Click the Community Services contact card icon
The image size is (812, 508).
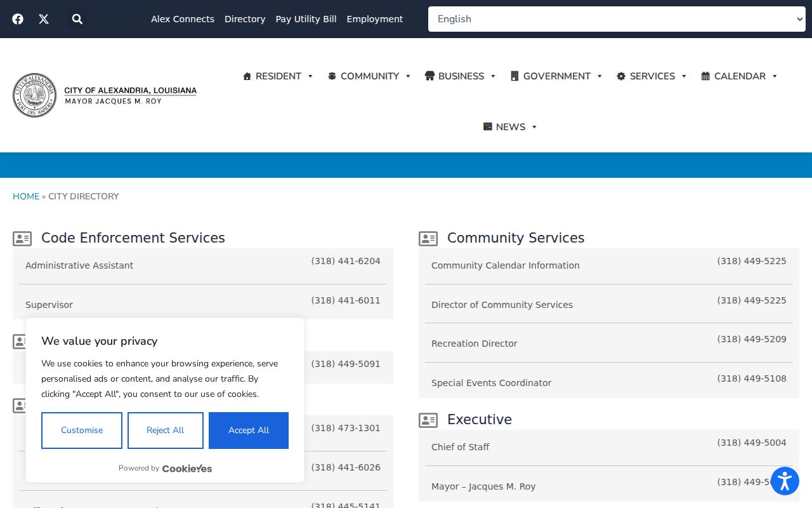[x=428, y=239]
